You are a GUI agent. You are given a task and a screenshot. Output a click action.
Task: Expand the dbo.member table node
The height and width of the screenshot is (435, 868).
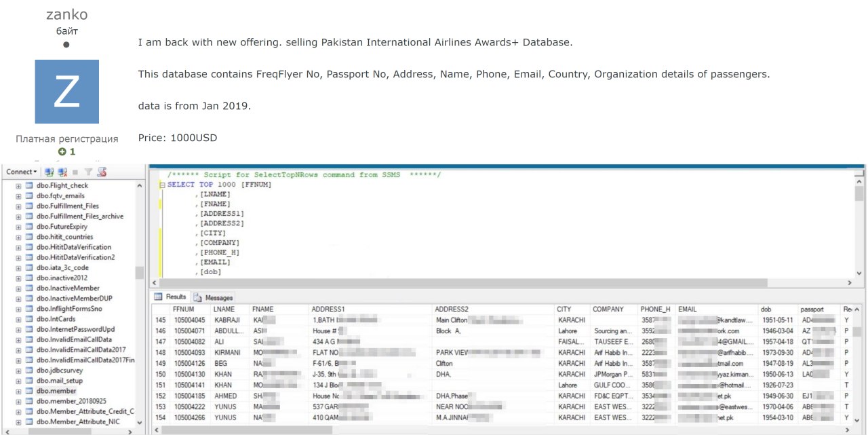pyautogui.click(x=18, y=392)
